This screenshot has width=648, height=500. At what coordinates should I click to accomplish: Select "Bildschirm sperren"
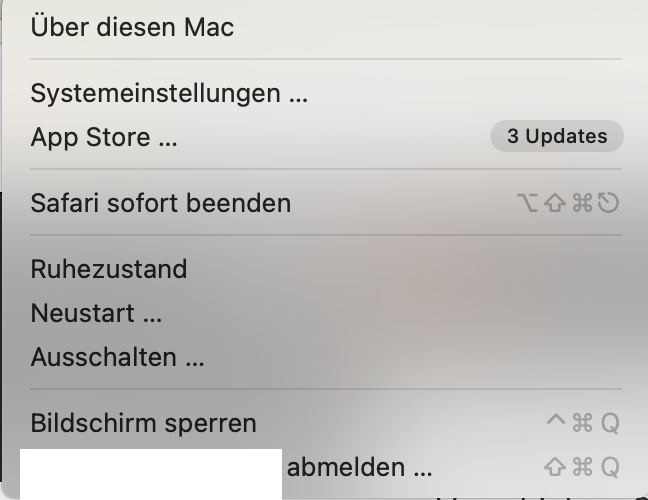tap(143, 423)
